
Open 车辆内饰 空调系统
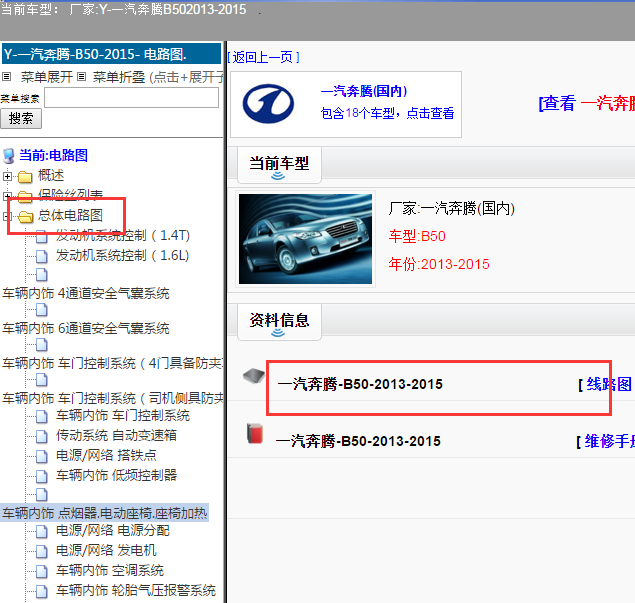[x=110, y=571]
